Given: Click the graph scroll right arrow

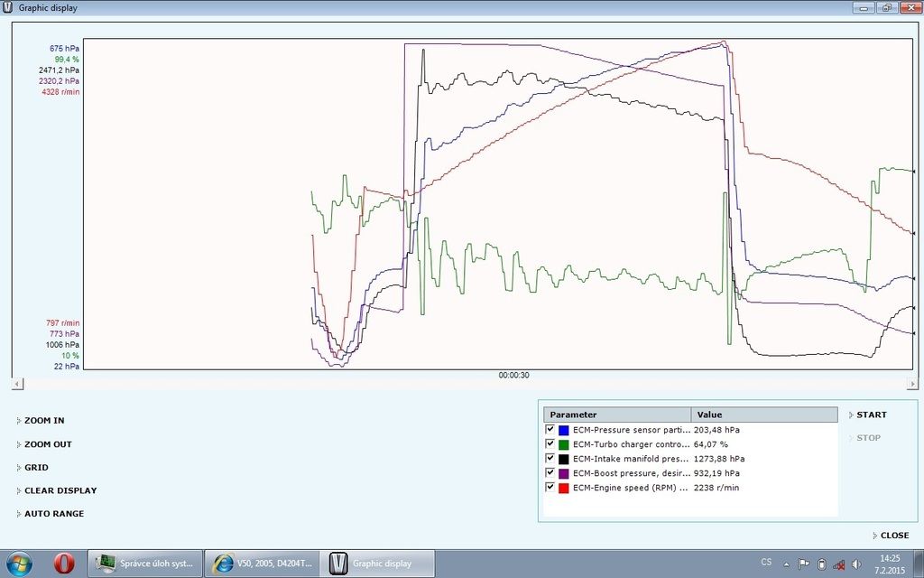Looking at the screenshot, I should 913,384.
